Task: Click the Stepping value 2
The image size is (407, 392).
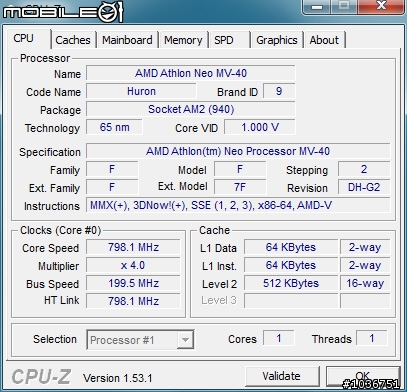Action: click(x=364, y=169)
